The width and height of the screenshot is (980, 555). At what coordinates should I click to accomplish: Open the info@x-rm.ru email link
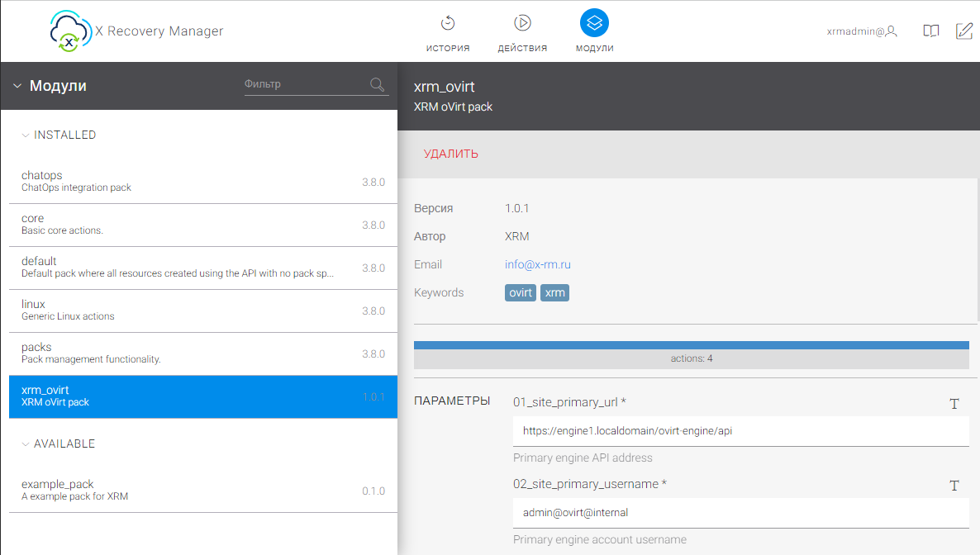pyautogui.click(x=538, y=264)
